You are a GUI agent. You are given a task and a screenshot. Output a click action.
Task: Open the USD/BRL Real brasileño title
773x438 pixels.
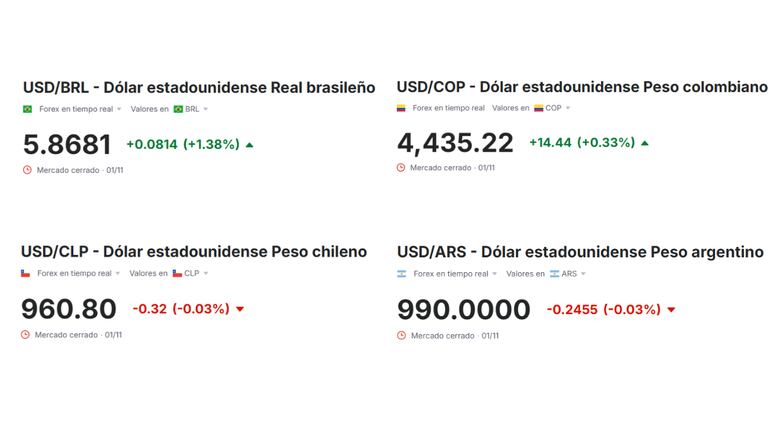coord(199,87)
